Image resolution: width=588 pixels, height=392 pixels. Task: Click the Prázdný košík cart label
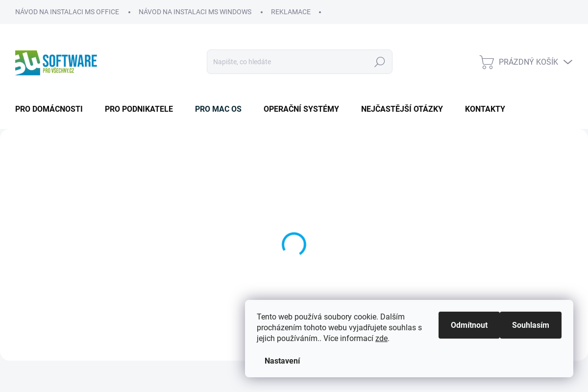(528, 62)
